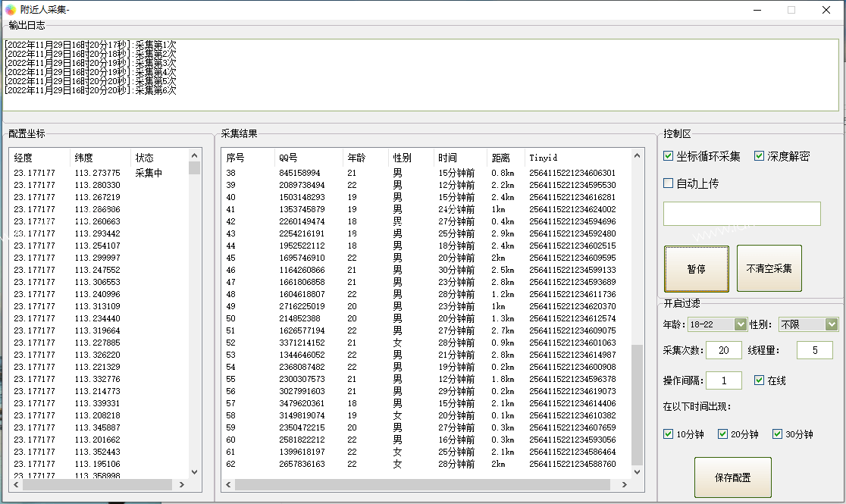Open the 年龄 dropdown showing 18-22
Screen dimensions: 846x504
(740, 324)
